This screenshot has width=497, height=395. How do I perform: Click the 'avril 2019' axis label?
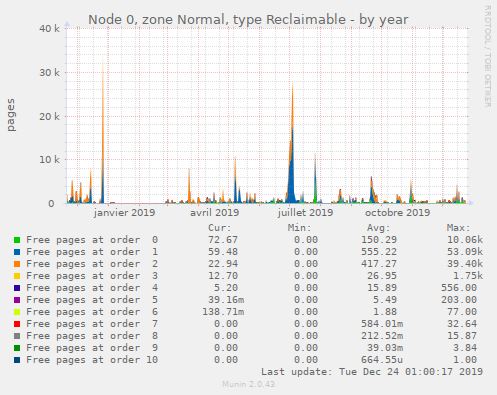click(x=215, y=213)
